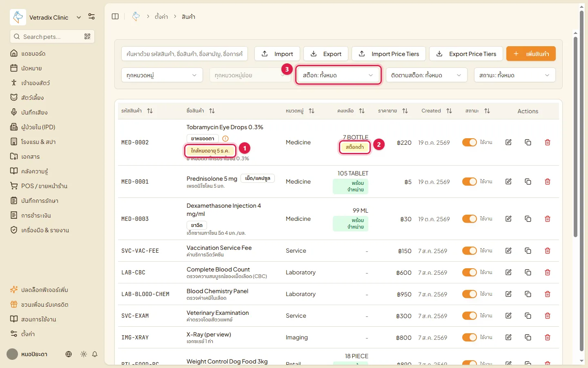Go to POS / ขายหน้าร้าน in sidebar
Viewport: 588px width, 368px height.
coord(45,186)
